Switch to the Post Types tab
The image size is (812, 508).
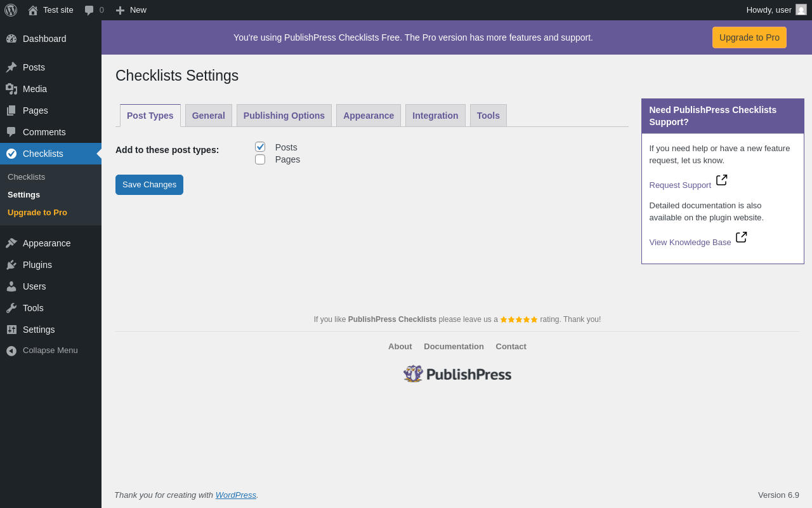[x=150, y=116]
